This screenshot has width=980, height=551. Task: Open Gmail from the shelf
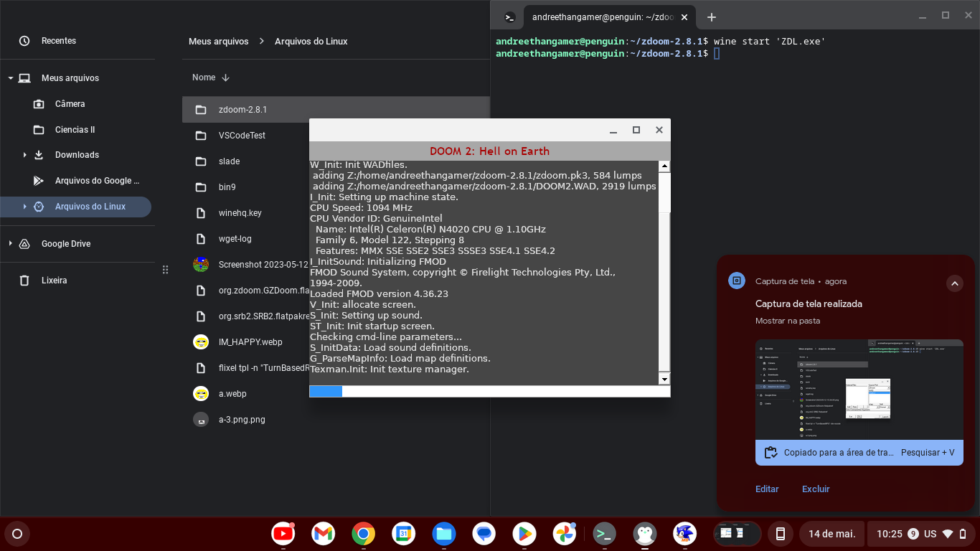pos(324,534)
